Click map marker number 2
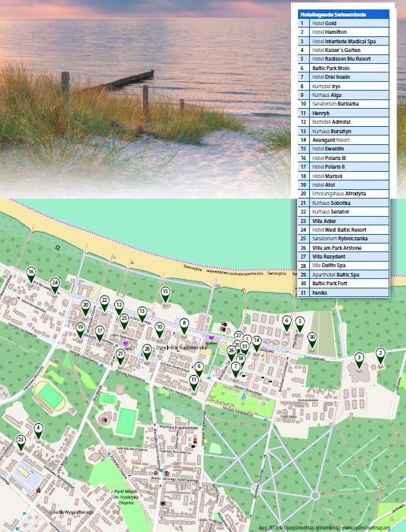Screen dimensions: 406x532 pos(380,356)
